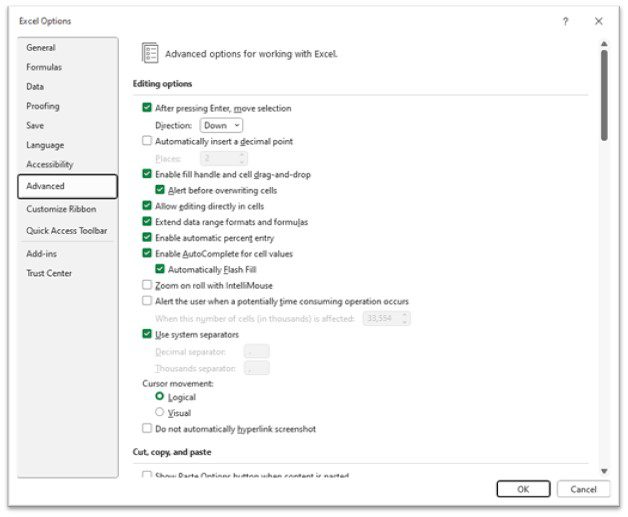Click the Help question mark icon

coord(565,21)
